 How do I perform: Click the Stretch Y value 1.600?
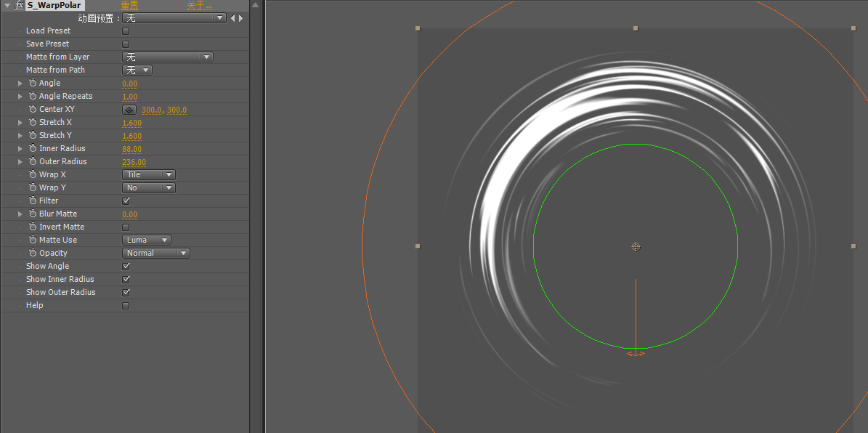pos(131,136)
